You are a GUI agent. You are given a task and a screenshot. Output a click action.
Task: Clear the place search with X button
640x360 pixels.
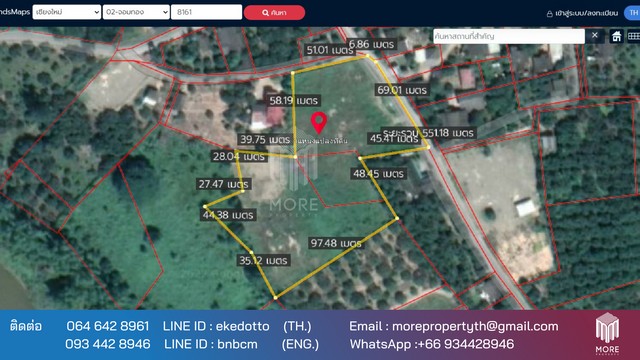(595, 36)
